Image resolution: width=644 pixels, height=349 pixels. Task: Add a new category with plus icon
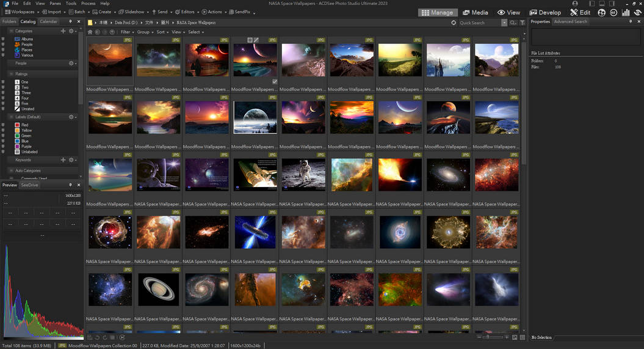[x=63, y=31]
